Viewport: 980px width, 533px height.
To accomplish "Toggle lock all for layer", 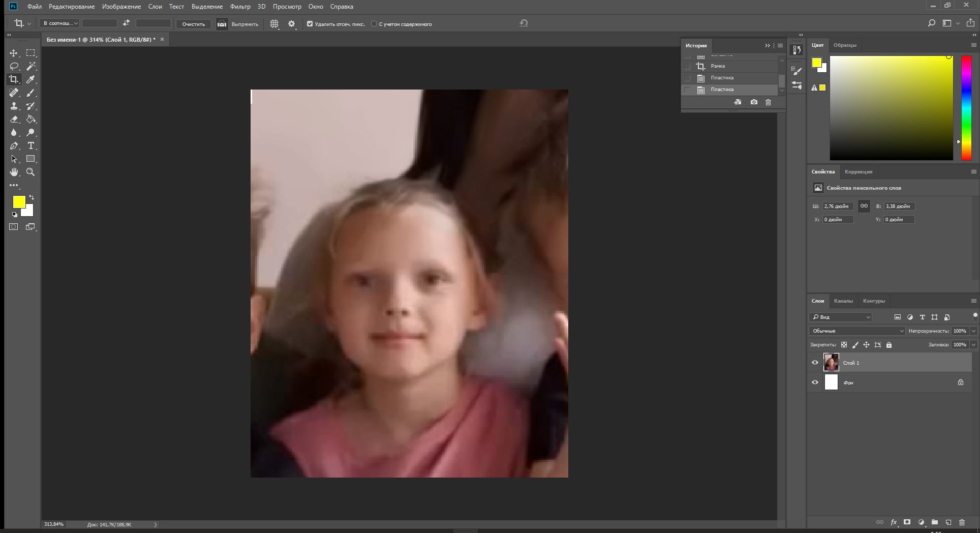I will pyautogui.click(x=889, y=345).
